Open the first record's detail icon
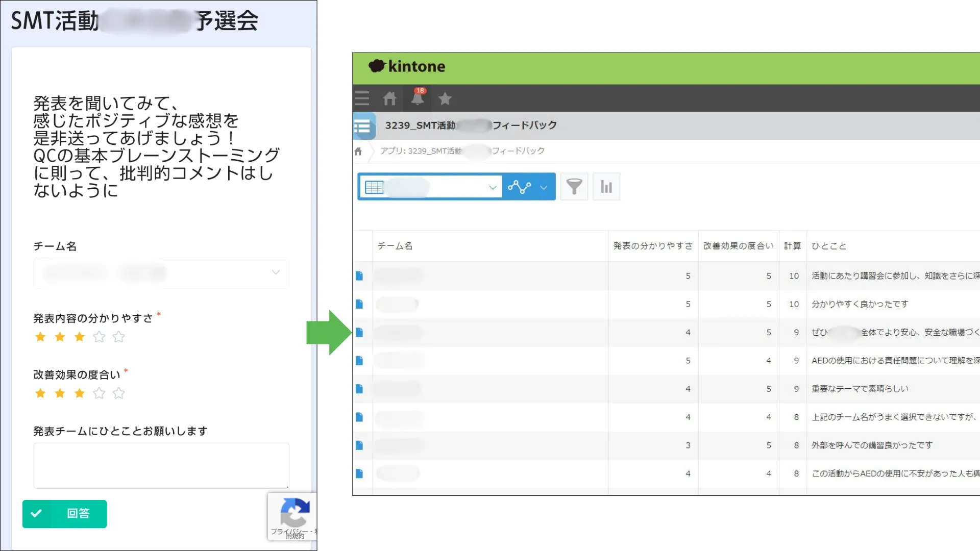 [x=359, y=276]
